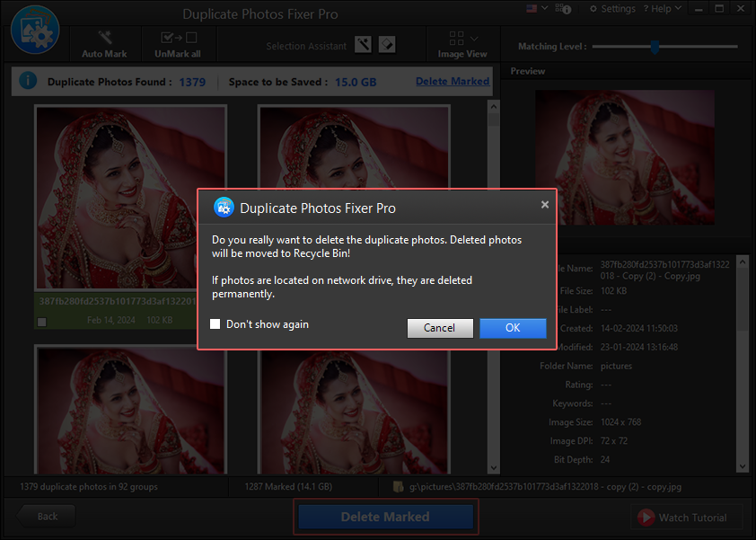
Task: Click the photo list scrollbar up arrow
Action: point(493,106)
